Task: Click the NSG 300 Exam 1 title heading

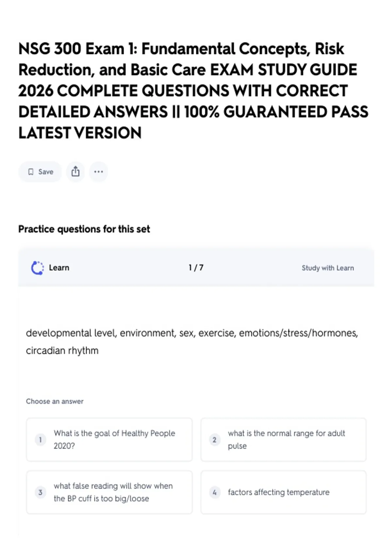Action: [x=193, y=91]
